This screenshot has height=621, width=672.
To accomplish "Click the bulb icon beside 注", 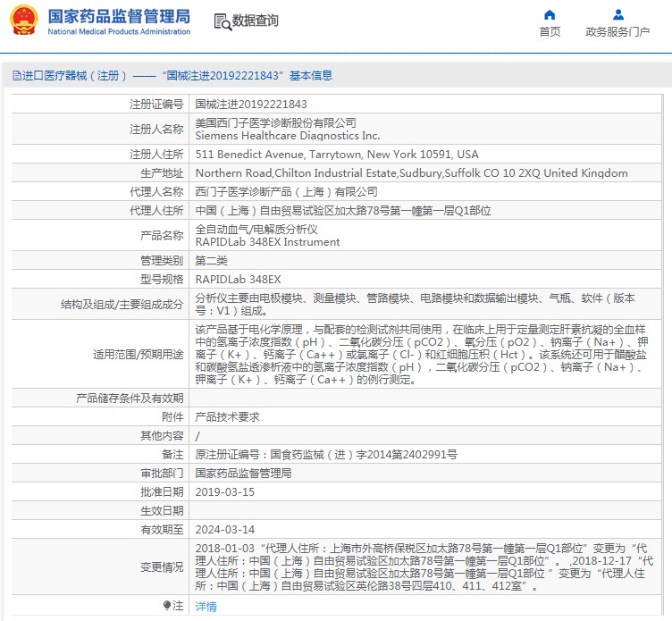I will point(167,605).
